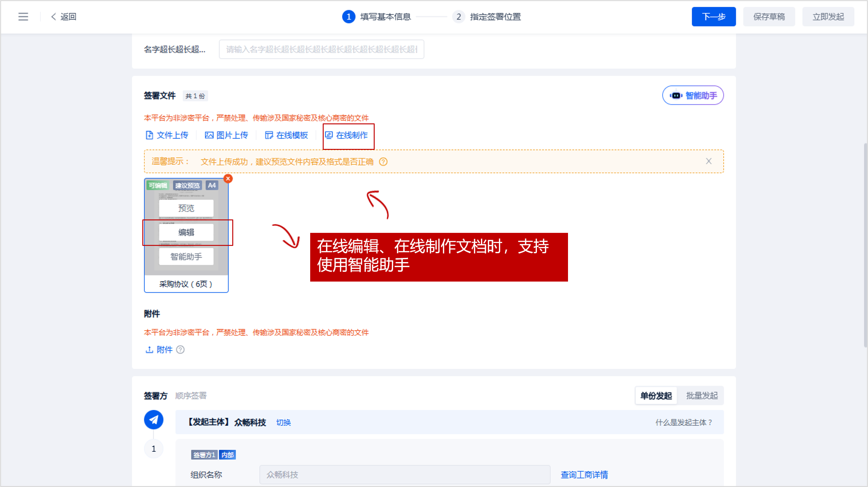Click 编辑 on the file thumbnail
This screenshot has width=868, height=487.
tap(186, 232)
